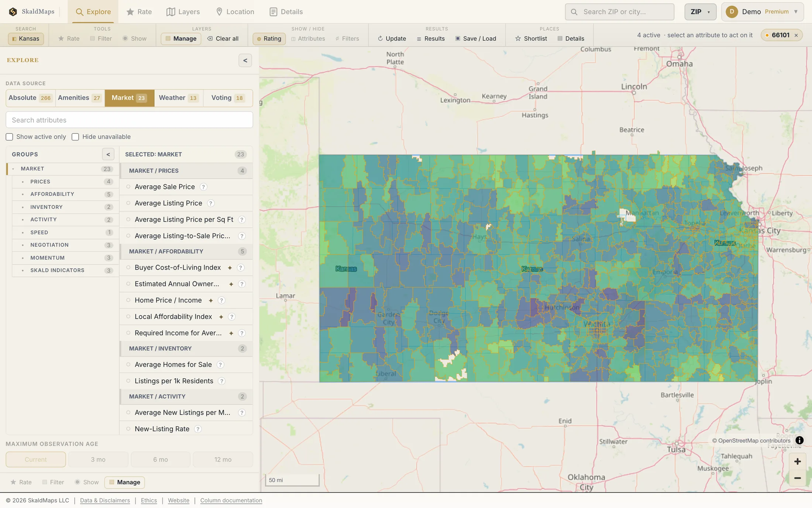Click the Search attributes field
This screenshot has width=812, height=508.
pos(129,120)
